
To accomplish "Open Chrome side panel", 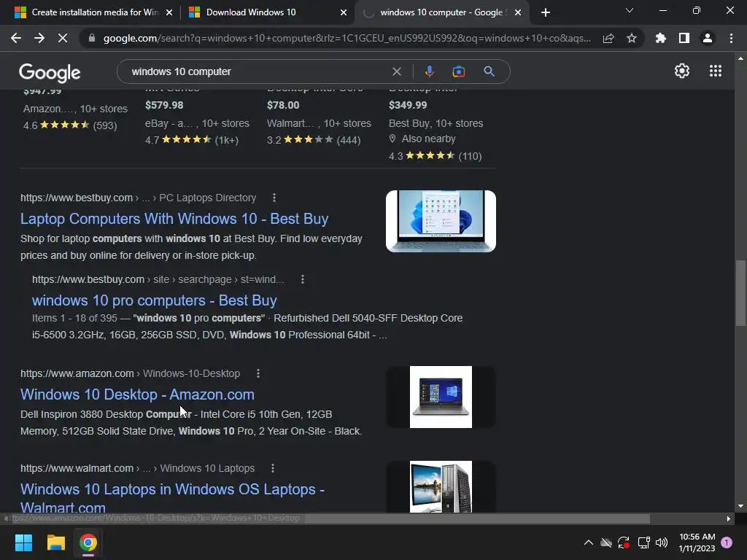I will click(x=684, y=38).
